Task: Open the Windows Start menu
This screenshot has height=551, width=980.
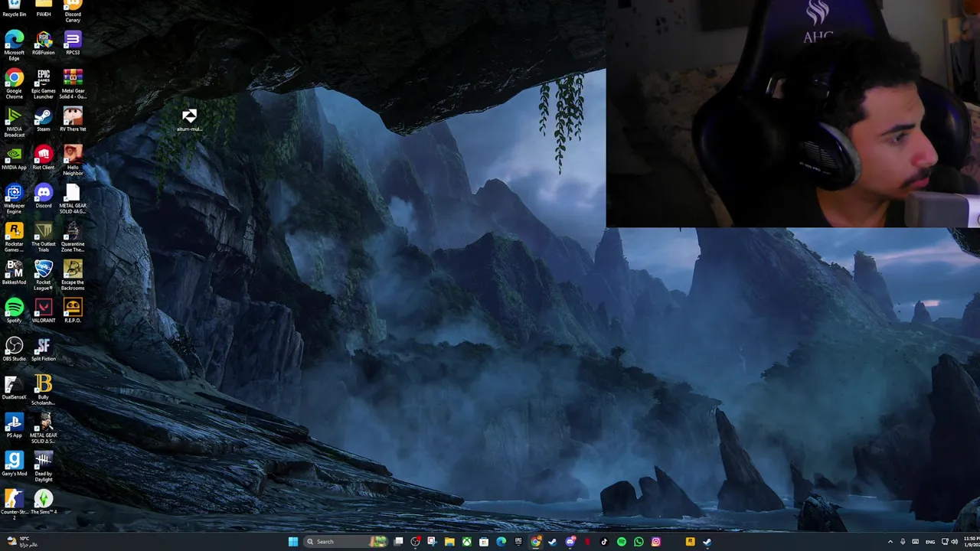Action: pos(292,542)
